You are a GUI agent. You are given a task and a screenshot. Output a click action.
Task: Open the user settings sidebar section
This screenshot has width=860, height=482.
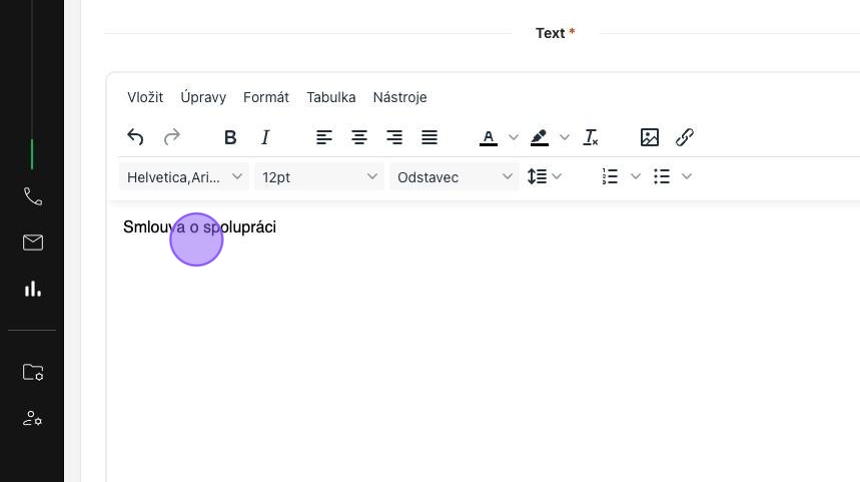[33, 418]
